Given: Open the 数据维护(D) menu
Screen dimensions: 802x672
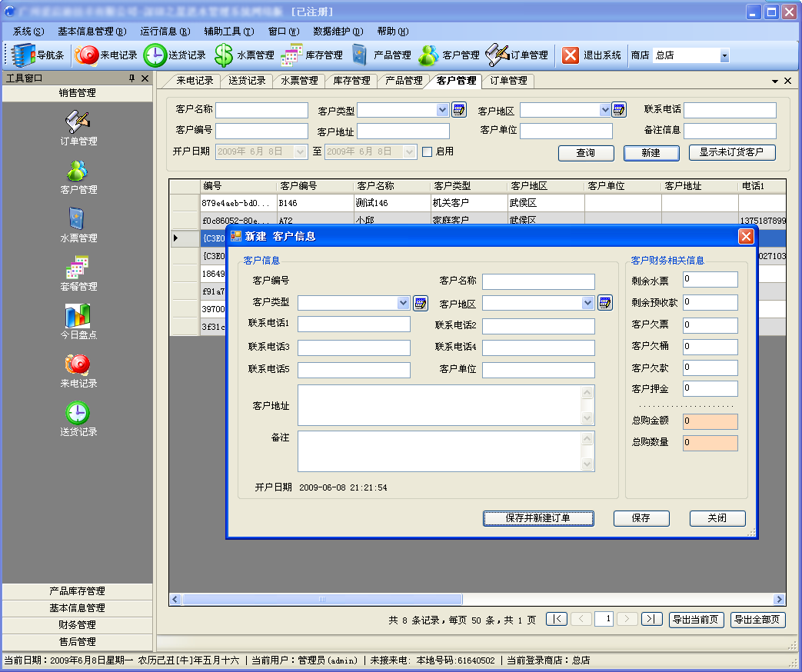Looking at the screenshot, I should 338,32.
